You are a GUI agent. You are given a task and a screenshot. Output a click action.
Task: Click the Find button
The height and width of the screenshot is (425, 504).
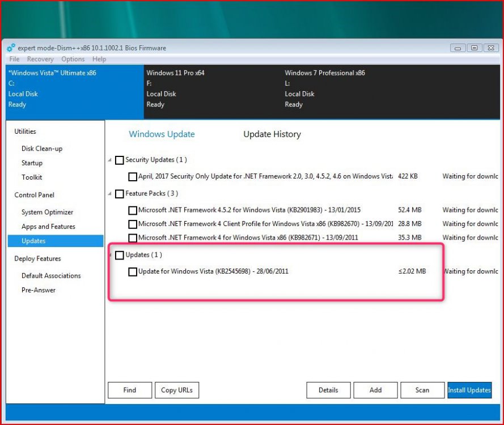pos(130,390)
